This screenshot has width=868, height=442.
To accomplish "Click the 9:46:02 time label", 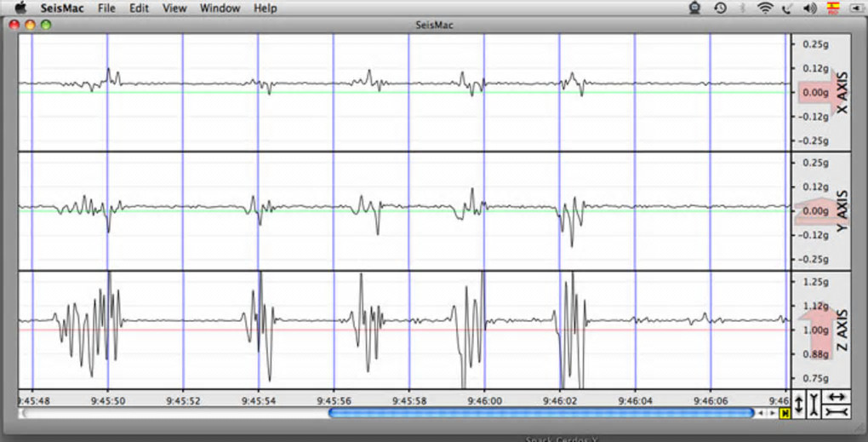I will (560, 400).
